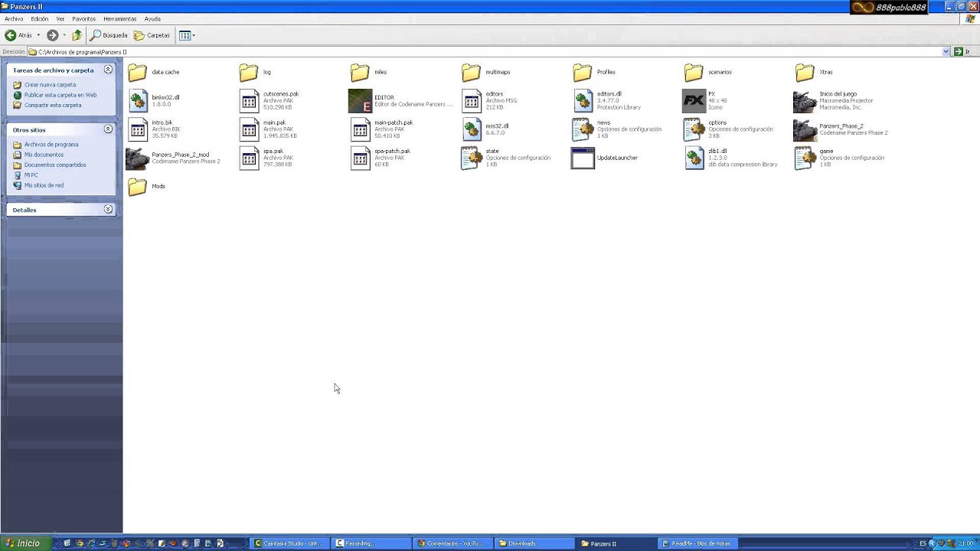Open the Views dropdown button
980x551 pixels.
(x=187, y=35)
